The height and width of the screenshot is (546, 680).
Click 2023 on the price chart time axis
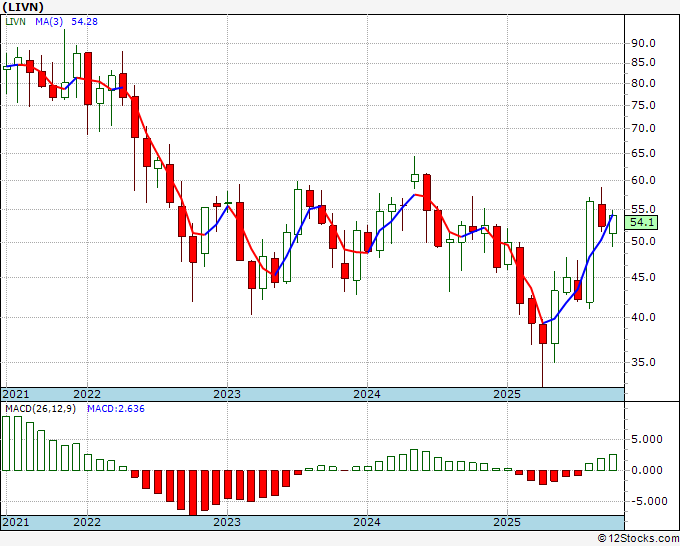pos(227,394)
